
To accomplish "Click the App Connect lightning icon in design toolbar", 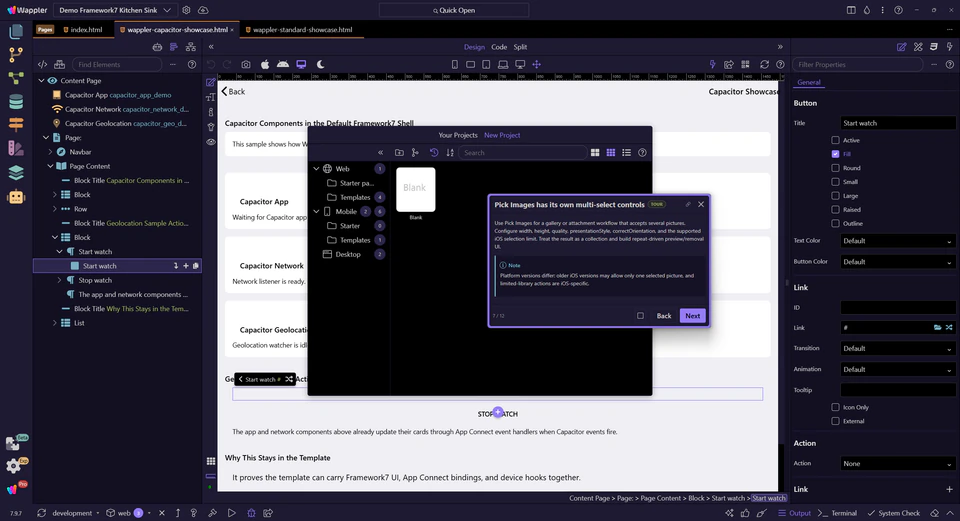I will click(x=712, y=64).
